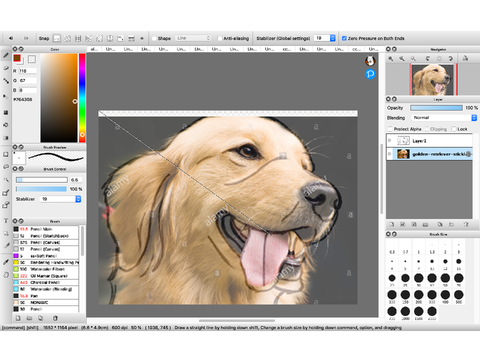The image size is (480, 360).
Task: Delete layer with the trash icon
Action: [466, 224]
